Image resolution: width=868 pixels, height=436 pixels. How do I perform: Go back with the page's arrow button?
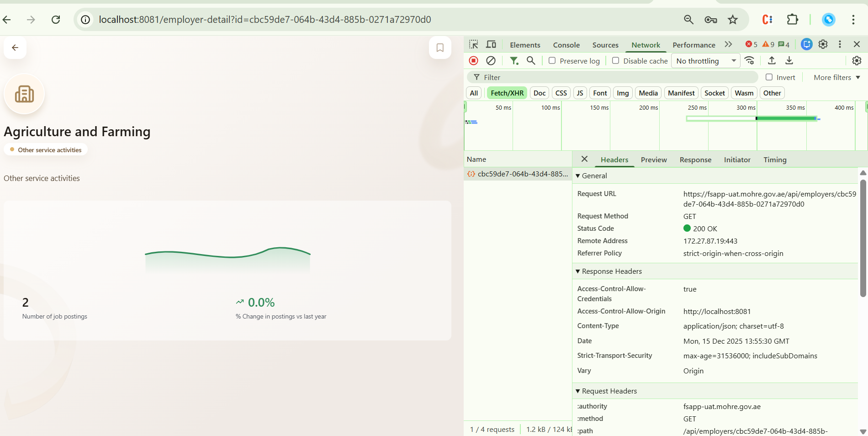pyautogui.click(x=15, y=48)
